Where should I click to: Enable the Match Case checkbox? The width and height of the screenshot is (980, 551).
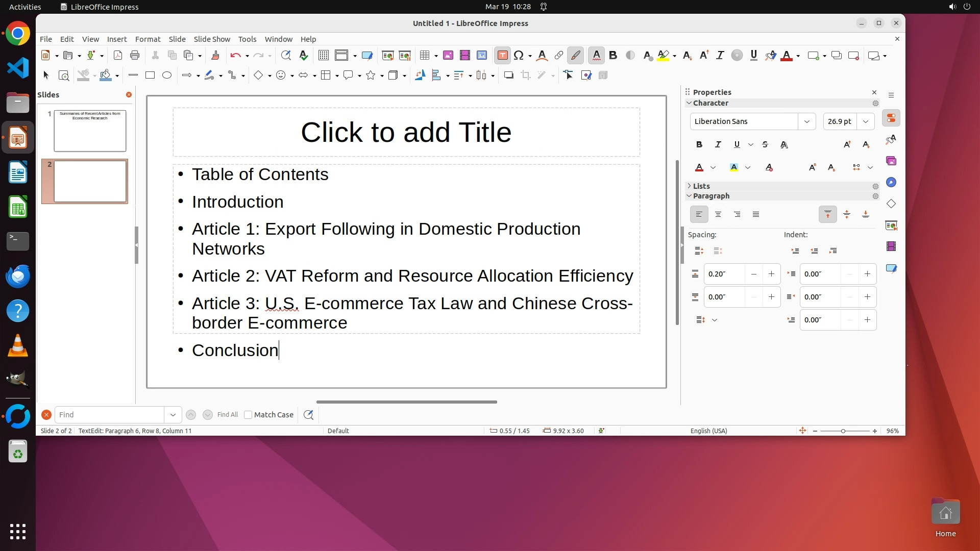(248, 415)
